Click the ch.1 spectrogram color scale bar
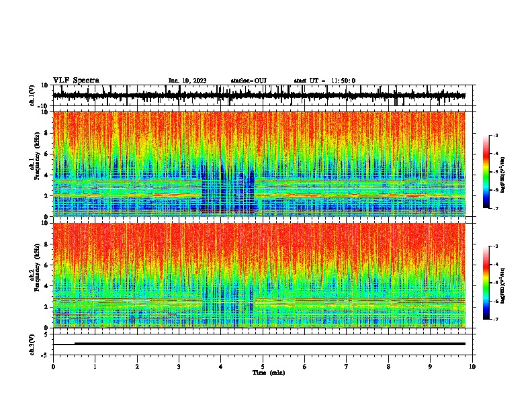 tap(486, 172)
